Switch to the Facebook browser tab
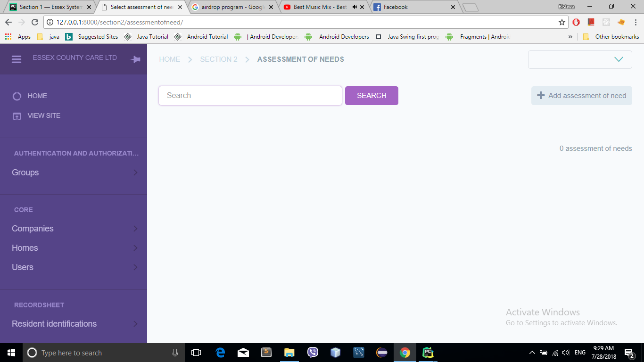This screenshot has height=362, width=644. 414,7
